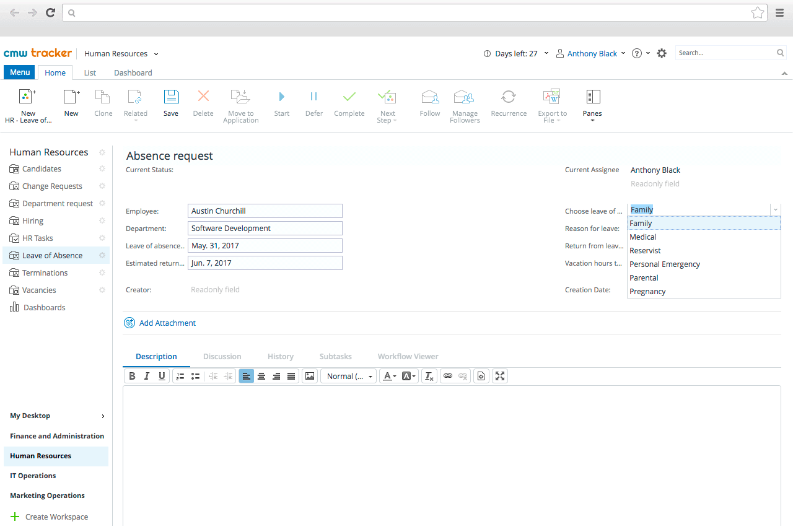This screenshot has height=532, width=793.
Task: Select the Pregnancy leave option
Action: tap(704, 292)
